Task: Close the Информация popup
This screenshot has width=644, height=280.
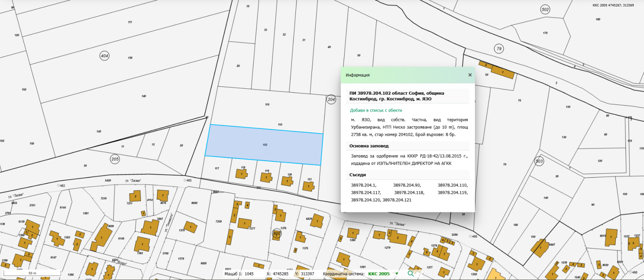Action: pyautogui.click(x=470, y=75)
